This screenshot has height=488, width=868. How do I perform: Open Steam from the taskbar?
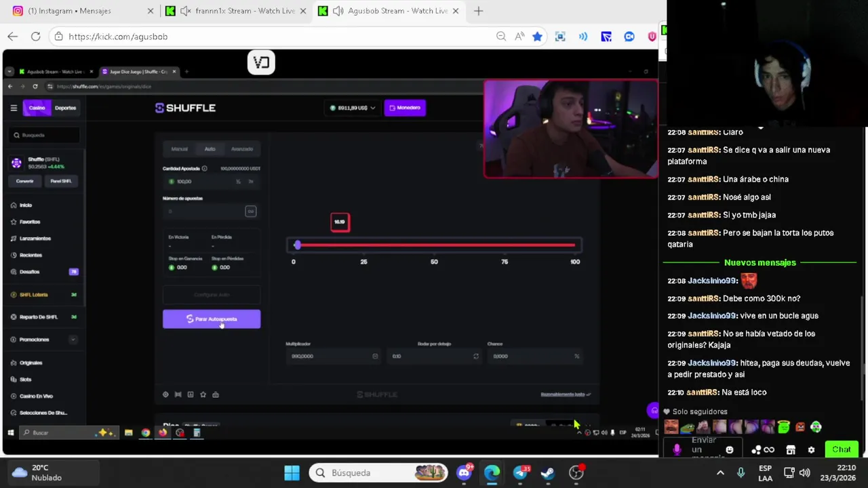(x=548, y=472)
